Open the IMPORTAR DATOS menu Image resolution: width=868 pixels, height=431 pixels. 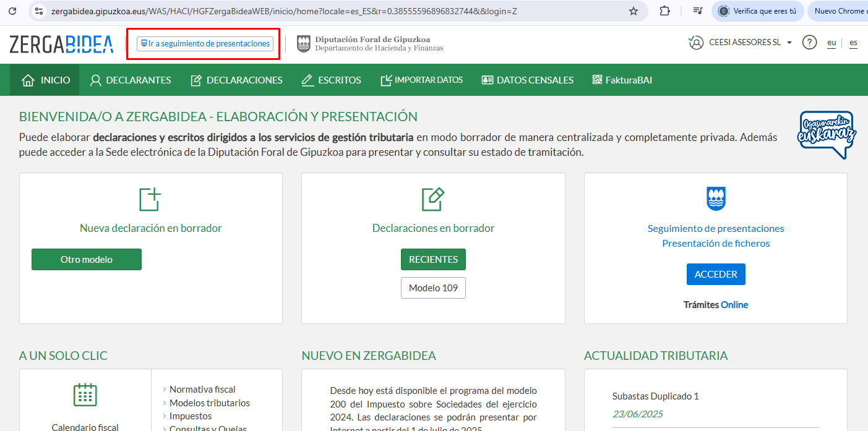421,80
